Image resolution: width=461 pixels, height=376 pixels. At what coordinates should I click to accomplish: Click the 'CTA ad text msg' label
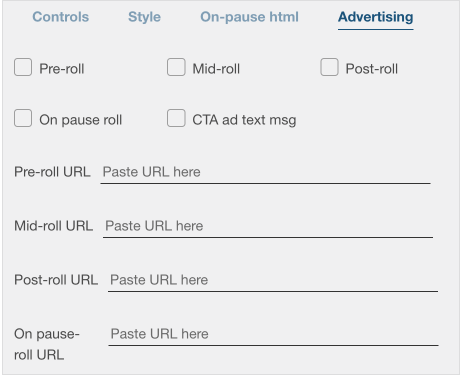point(244,120)
